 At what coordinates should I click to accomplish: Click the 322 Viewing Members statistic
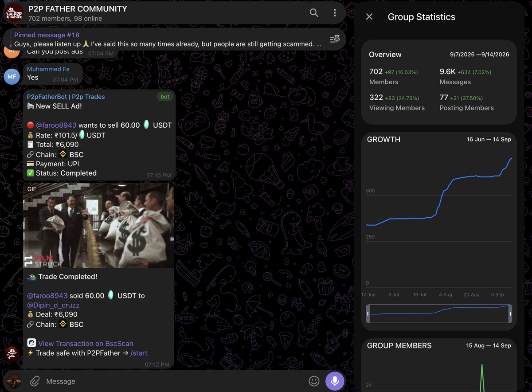397,102
